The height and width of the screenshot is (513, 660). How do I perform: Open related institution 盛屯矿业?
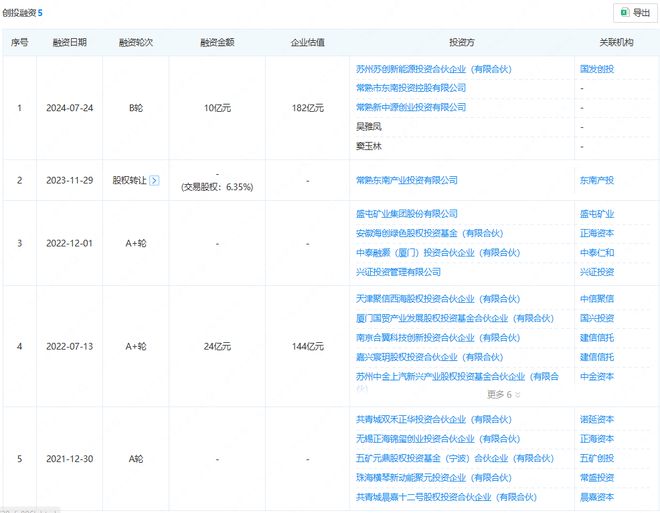(x=597, y=214)
